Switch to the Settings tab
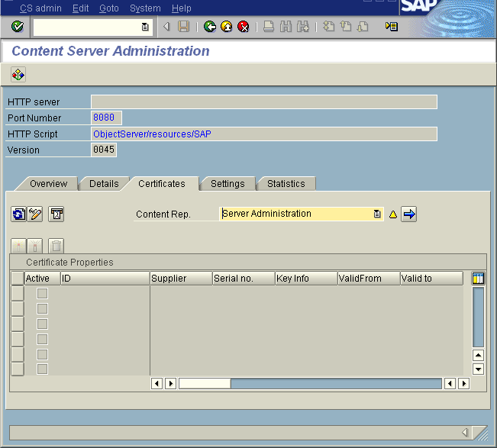Image resolution: width=497 pixels, height=448 pixels. (x=228, y=184)
